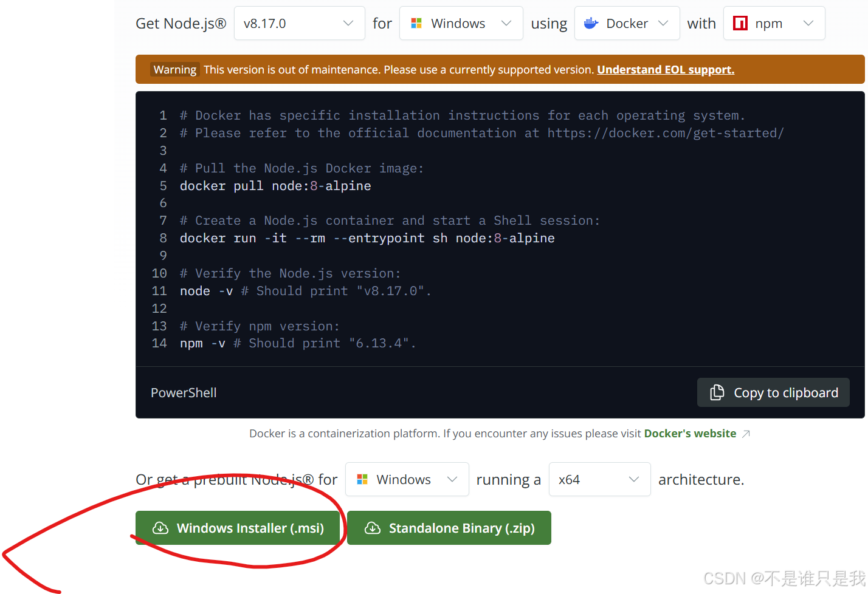The image size is (868, 594).
Task: Click the '# Verify the Node.js version:' comment
Action: (291, 273)
